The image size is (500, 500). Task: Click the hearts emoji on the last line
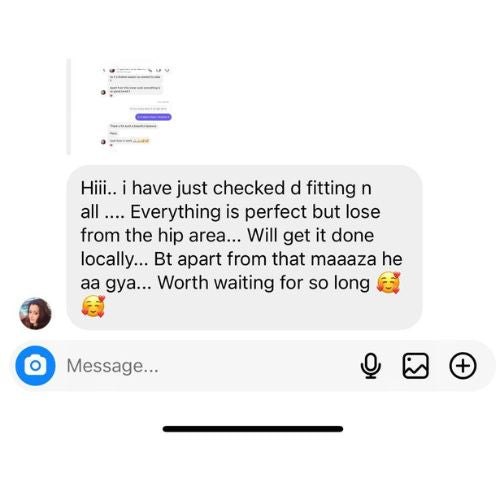pyautogui.click(x=93, y=306)
